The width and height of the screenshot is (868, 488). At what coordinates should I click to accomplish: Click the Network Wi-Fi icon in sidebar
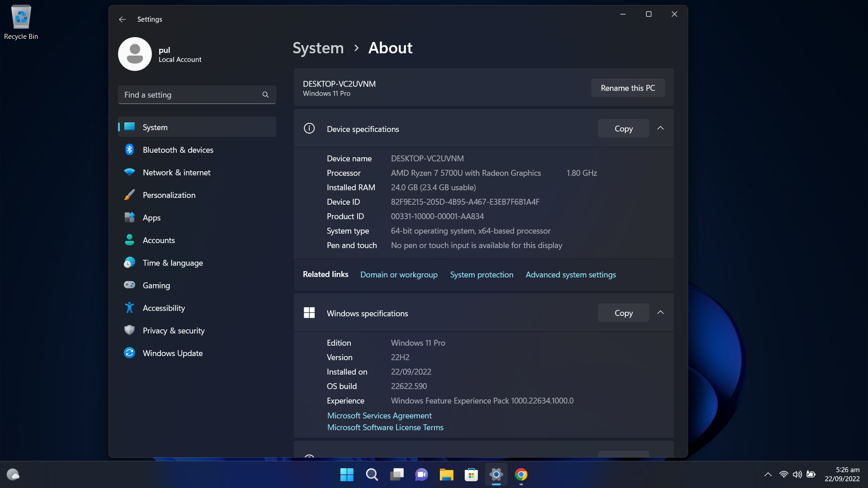[129, 172]
